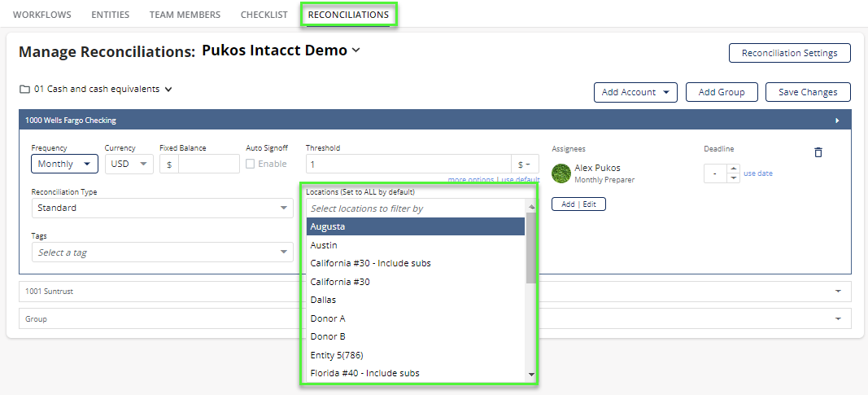Open the Team Members tab
The width and height of the screenshot is (868, 395).
coord(185,15)
